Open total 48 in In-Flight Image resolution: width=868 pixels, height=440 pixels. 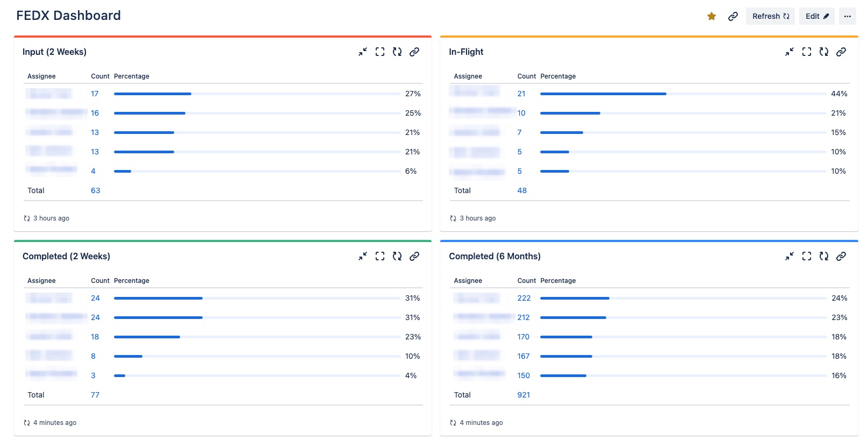522,190
